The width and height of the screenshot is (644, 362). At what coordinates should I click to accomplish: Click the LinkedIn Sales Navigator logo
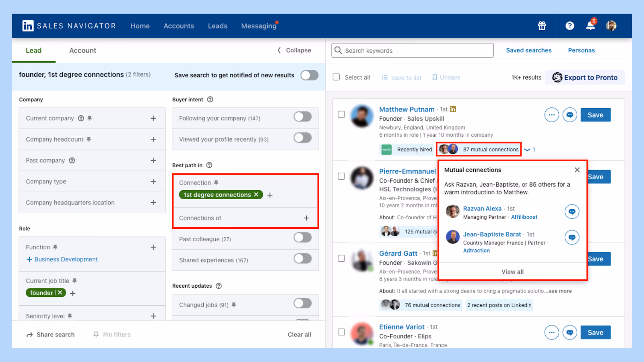point(69,26)
